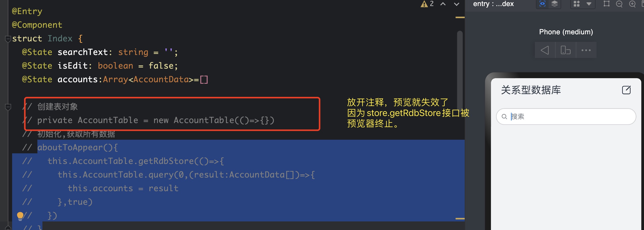Zoom in the previewer with plus magnifier
The image size is (644, 230).
point(632,4)
